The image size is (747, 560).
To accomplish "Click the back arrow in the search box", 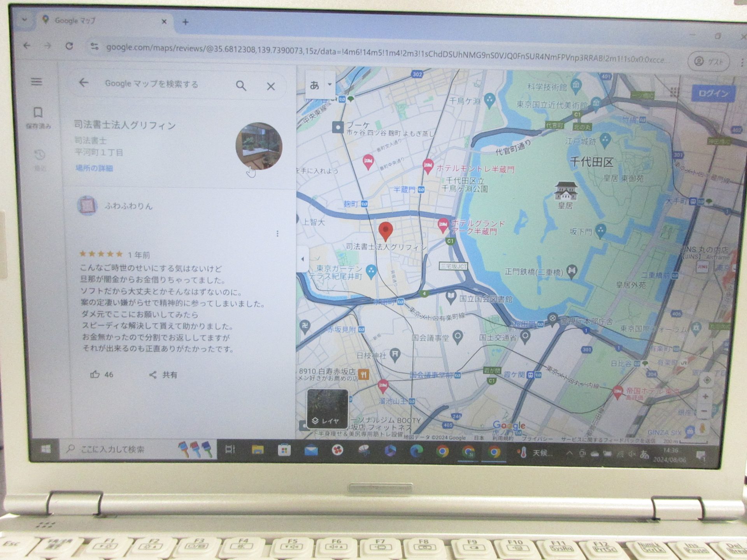I will click(84, 83).
